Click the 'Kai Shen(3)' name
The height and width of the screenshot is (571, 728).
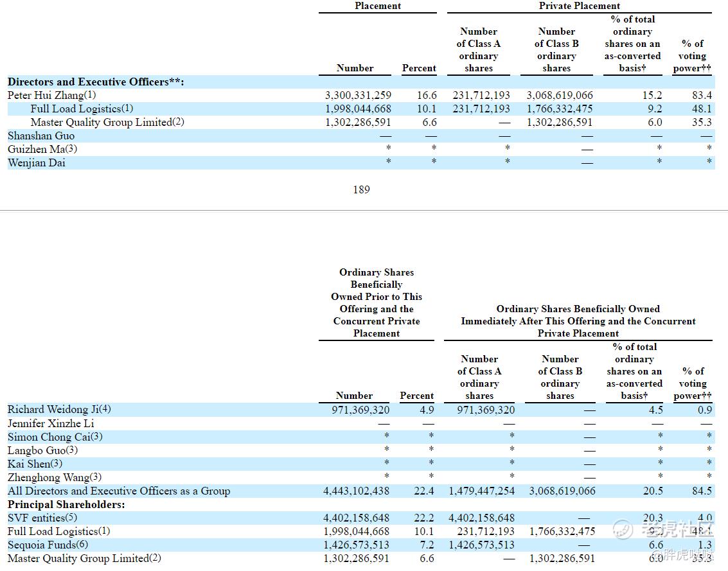click(x=35, y=464)
